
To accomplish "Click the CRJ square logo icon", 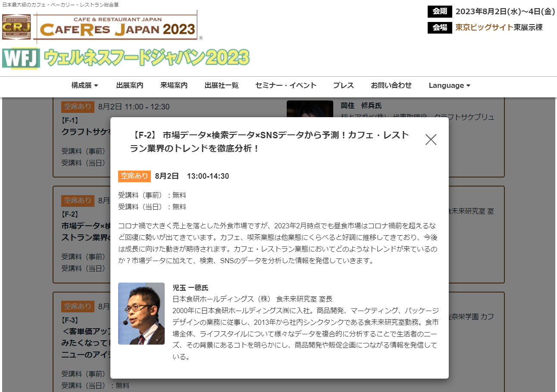I will (16, 27).
